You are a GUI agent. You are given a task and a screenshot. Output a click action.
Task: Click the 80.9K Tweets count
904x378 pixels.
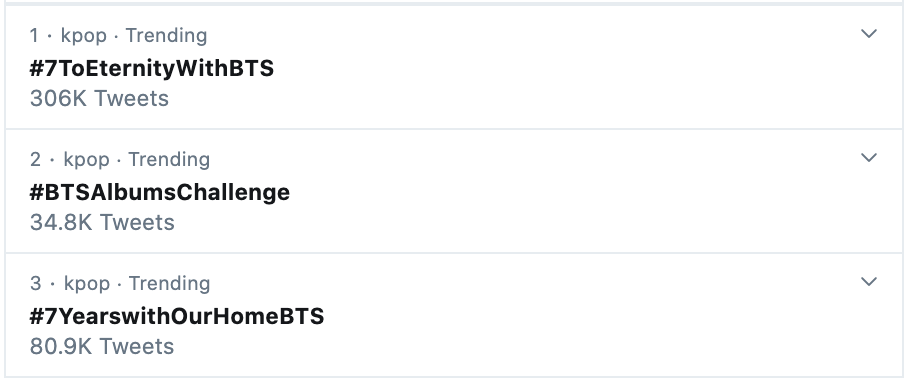pyautogui.click(x=102, y=346)
